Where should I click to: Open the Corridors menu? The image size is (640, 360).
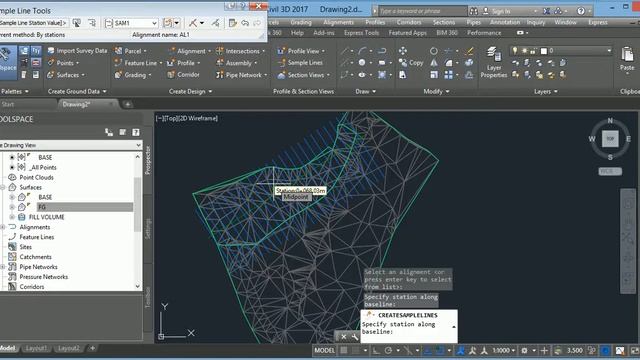(409, 22)
